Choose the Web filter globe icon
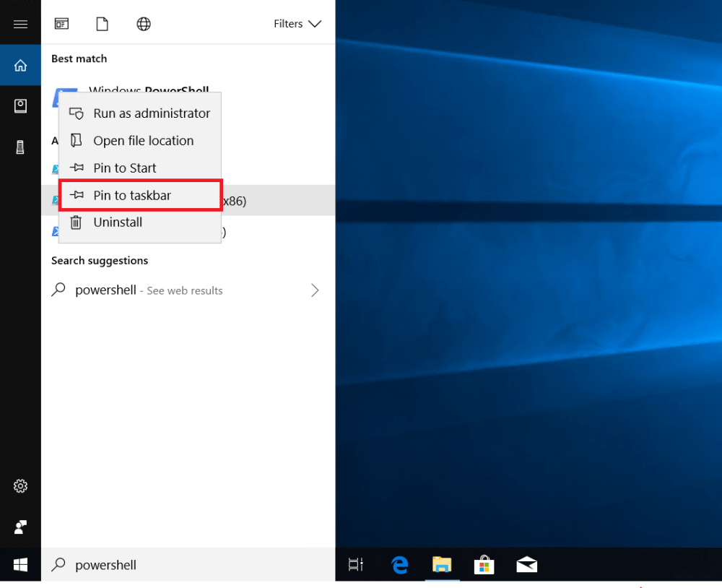Screen dimensions: 722x588 click(x=144, y=24)
